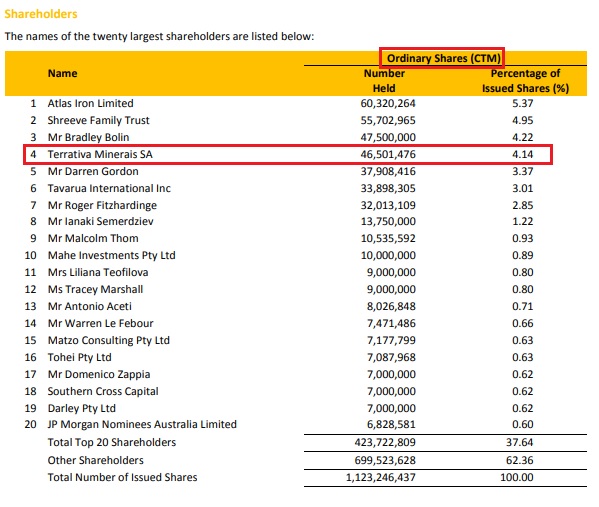Click the Number Held column header
This screenshot has width=599, height=507.
pyautogui.click(x=384, y=81)
